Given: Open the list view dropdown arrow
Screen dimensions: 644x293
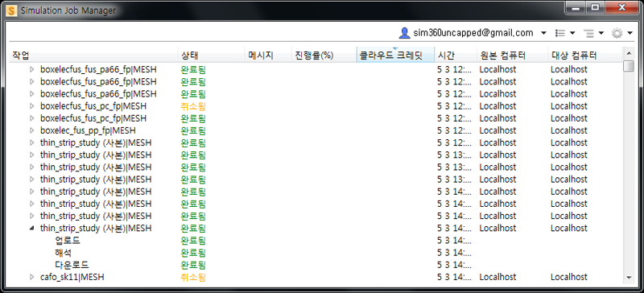Looking at the screenshot, I should [572, 33].
